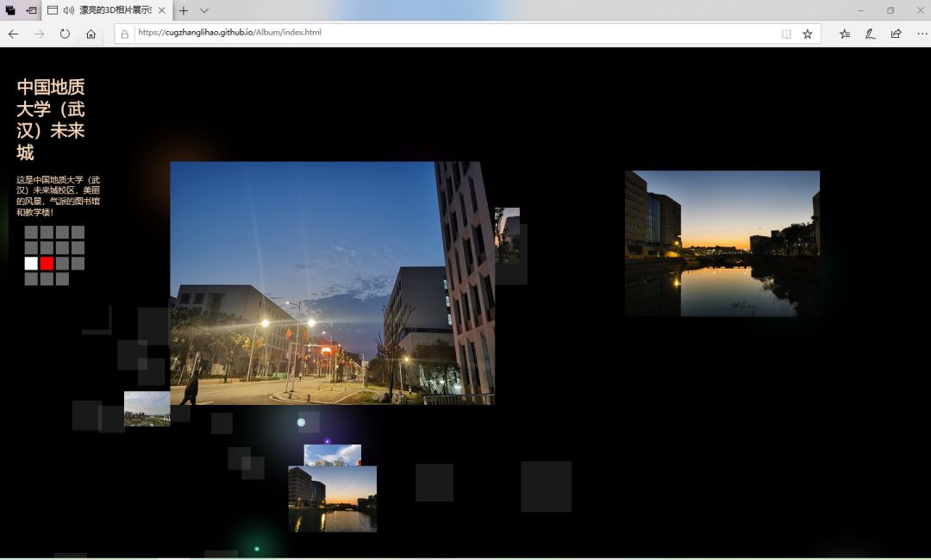
Task: Expand the tab previews chevron
Action: coord(203,10)
